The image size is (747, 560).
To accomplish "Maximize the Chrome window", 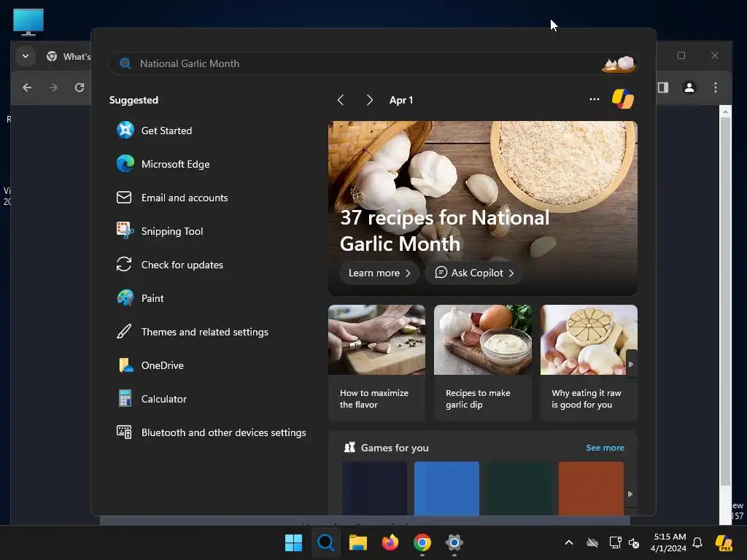I will click(681, 55).
